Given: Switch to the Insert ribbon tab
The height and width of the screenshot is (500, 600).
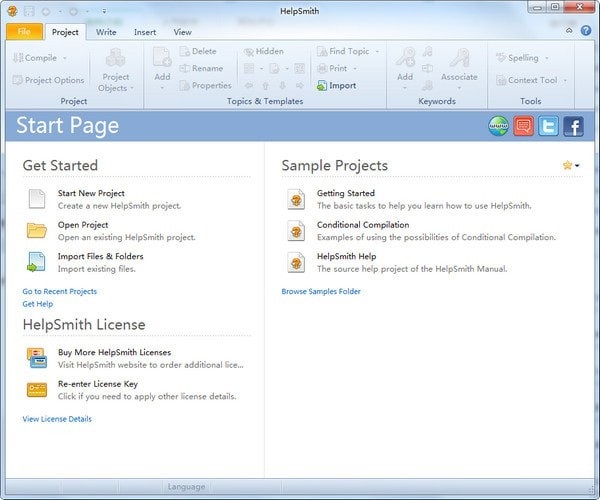Looking at the screenshot, I should coord(144,32).
